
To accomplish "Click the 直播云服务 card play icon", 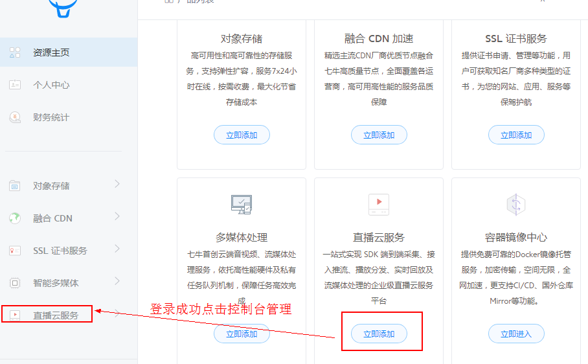I will pyautogui.click(x=378, y=205).
